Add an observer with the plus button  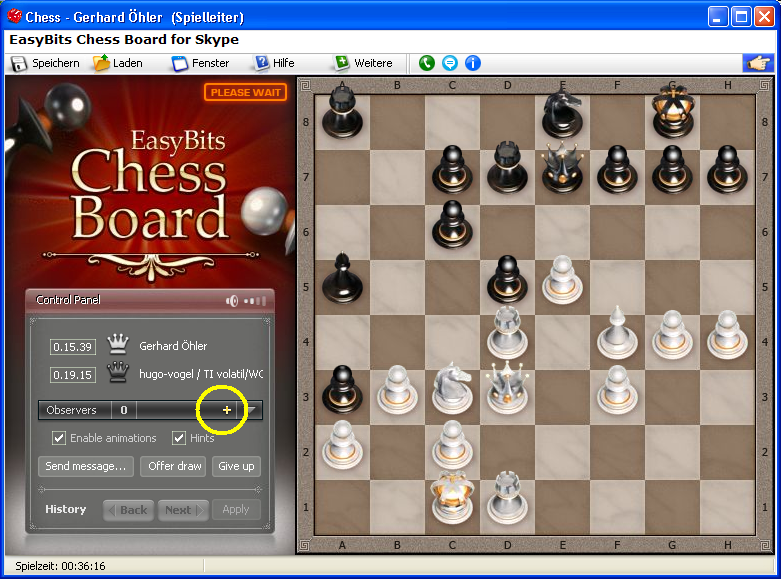coord(227,410)
